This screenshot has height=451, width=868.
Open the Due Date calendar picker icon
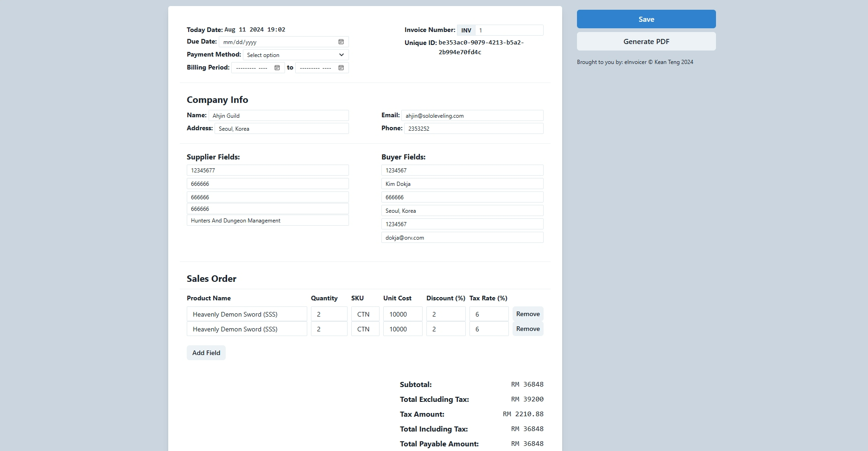click(x=341, y=42)
